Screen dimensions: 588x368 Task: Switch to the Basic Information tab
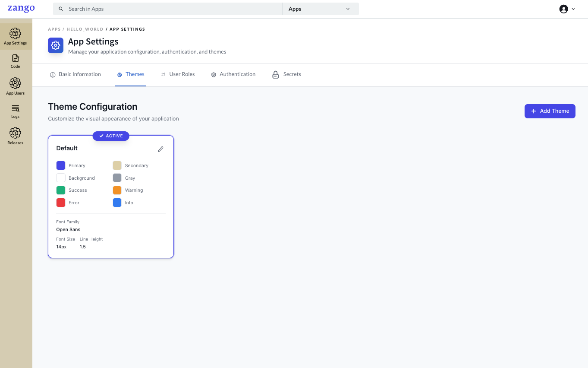point(75,75)
